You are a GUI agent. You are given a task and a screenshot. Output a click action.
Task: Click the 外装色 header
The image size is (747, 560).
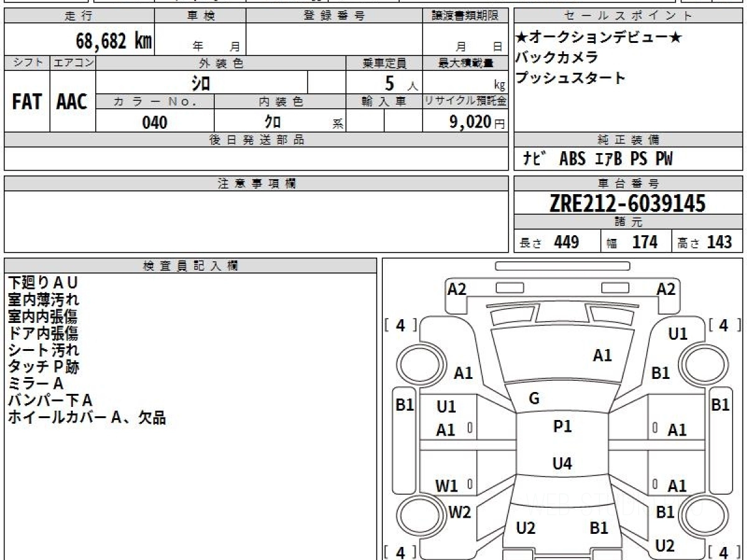pos(221,63)
